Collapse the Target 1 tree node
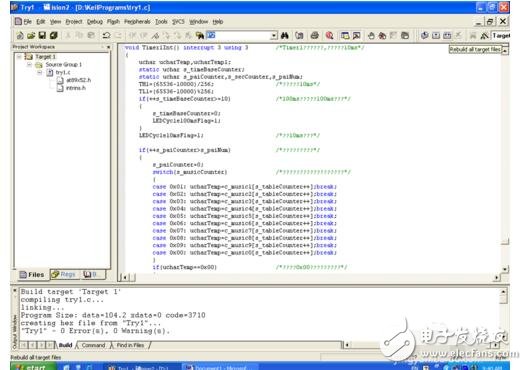This screenshot has height=370, width=527. (19, 56)
